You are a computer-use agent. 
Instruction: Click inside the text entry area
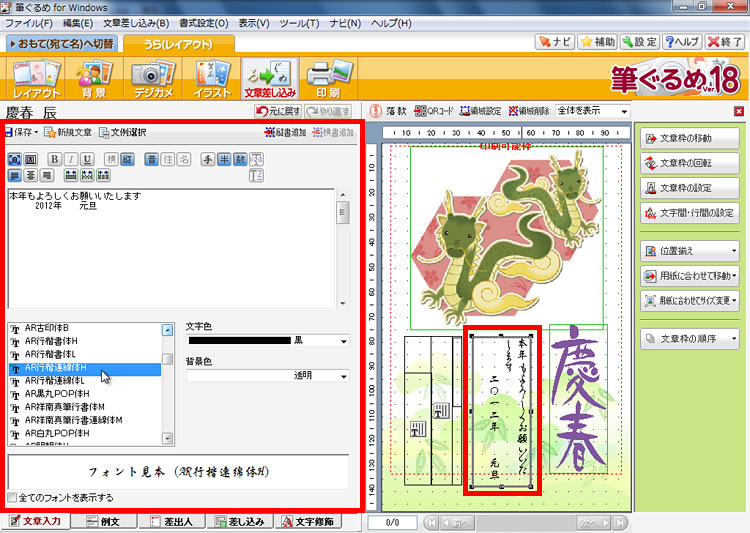click(x=171, y=249)
